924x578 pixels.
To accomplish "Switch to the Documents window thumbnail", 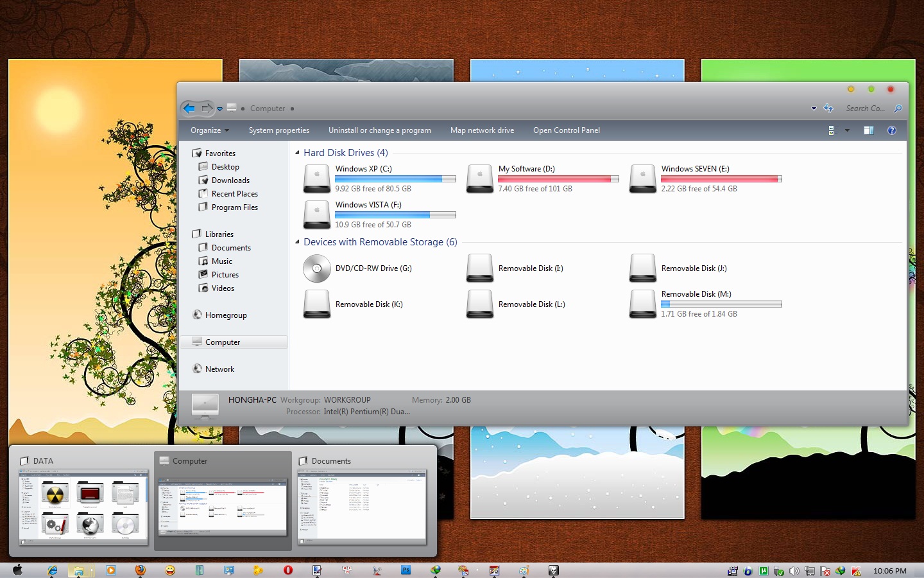I will pyautogui.click(x=362, y=507).
